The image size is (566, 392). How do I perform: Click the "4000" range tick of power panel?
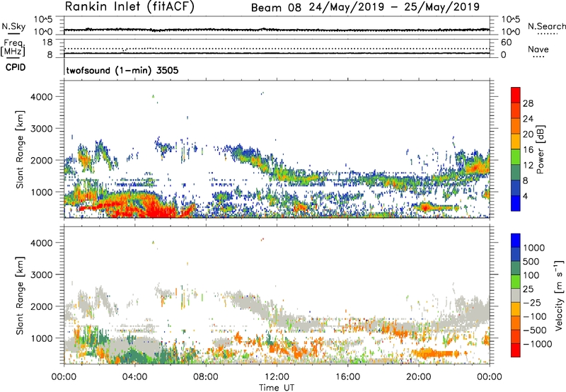pos(42,97)
